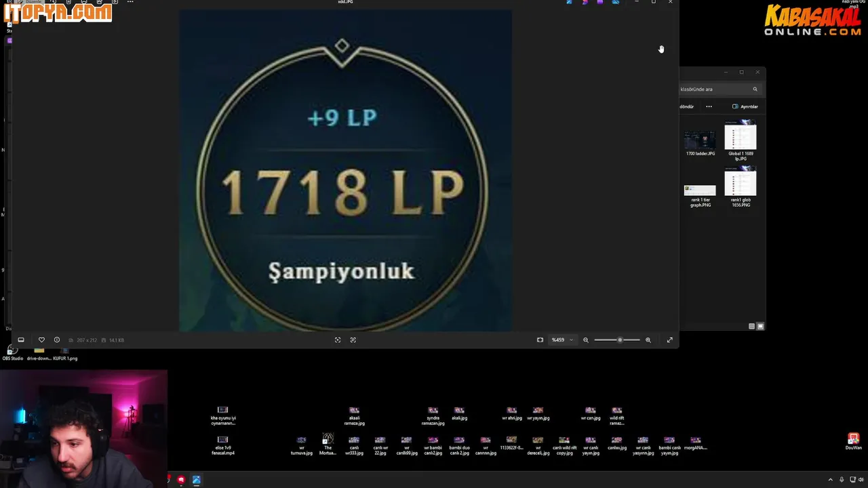
Task: Select the canlı wr333.jpg desktop file
Action: [x=354, y=446]
